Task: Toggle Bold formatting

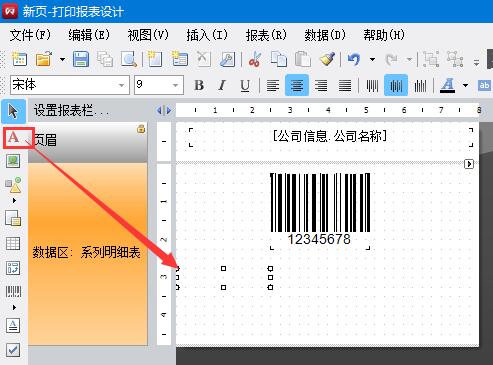Action: (199, 85)
